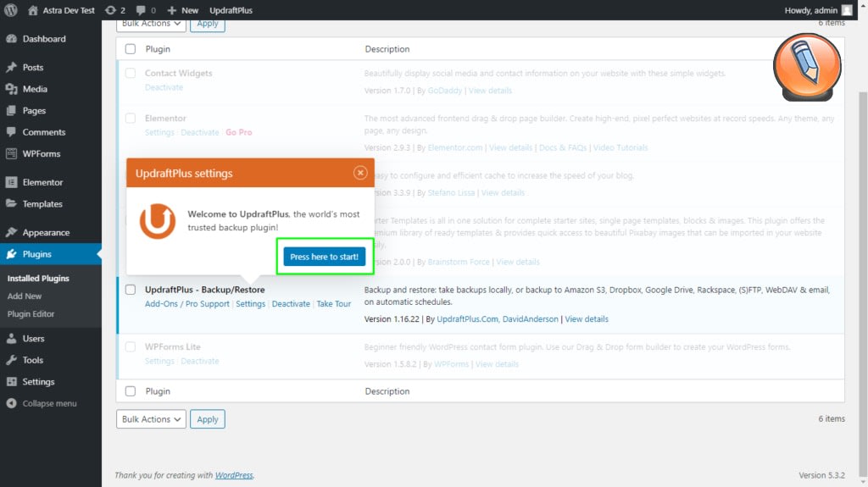
Task: Open DavidAnderson author link
Action: pos(531,318)
